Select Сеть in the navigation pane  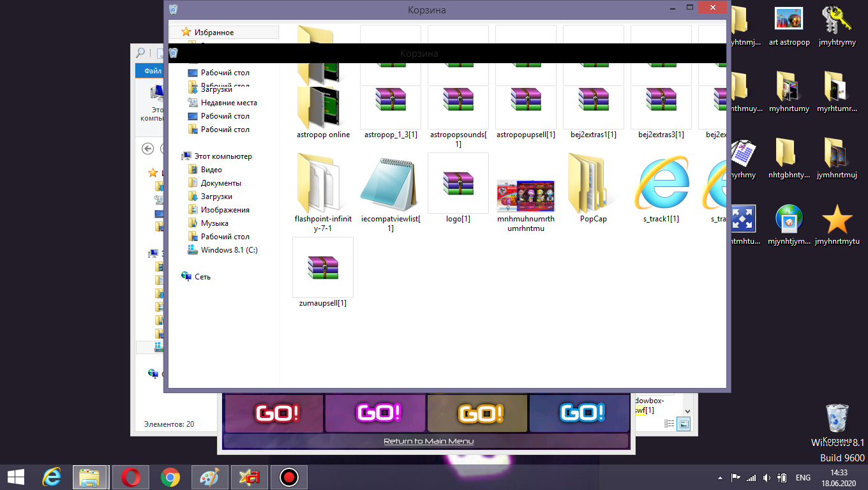196,277
